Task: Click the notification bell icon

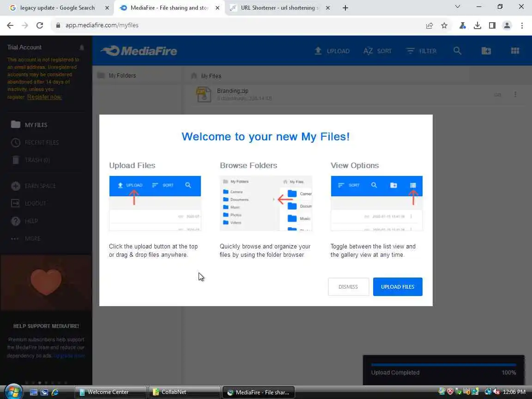Action: (82, 48)
